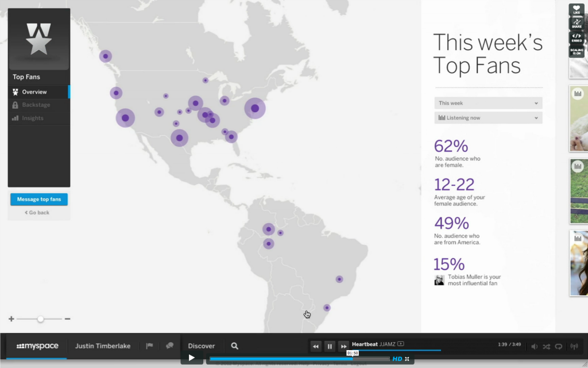Toggle the Scaling is on button
The image size is (588, 368).
(577, 51)
